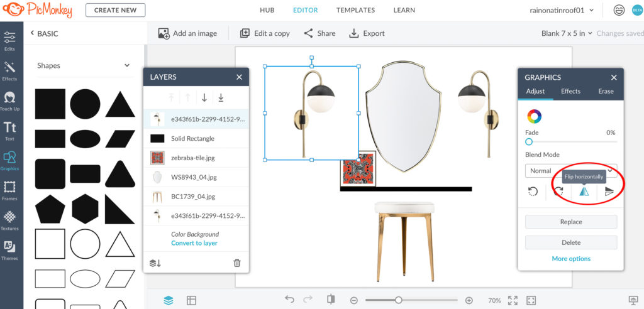This screenshot has width=644, height=309.
Task: Click the Export button
Action: pyautogui.click(x=367, y=34)
